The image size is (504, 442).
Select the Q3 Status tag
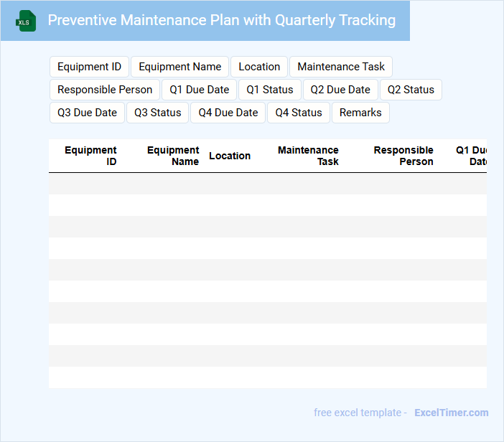[157, 113]
